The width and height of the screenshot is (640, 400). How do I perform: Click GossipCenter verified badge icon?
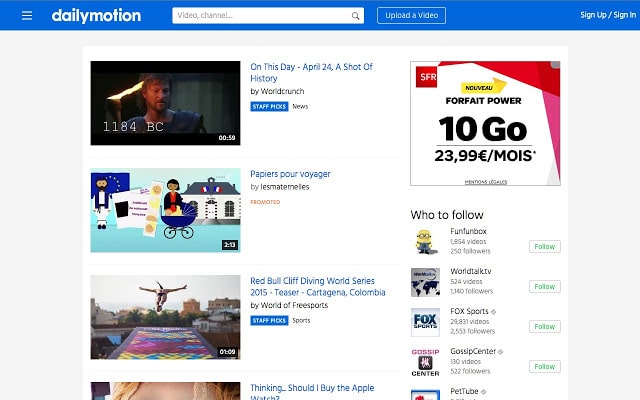coord(500,352)
